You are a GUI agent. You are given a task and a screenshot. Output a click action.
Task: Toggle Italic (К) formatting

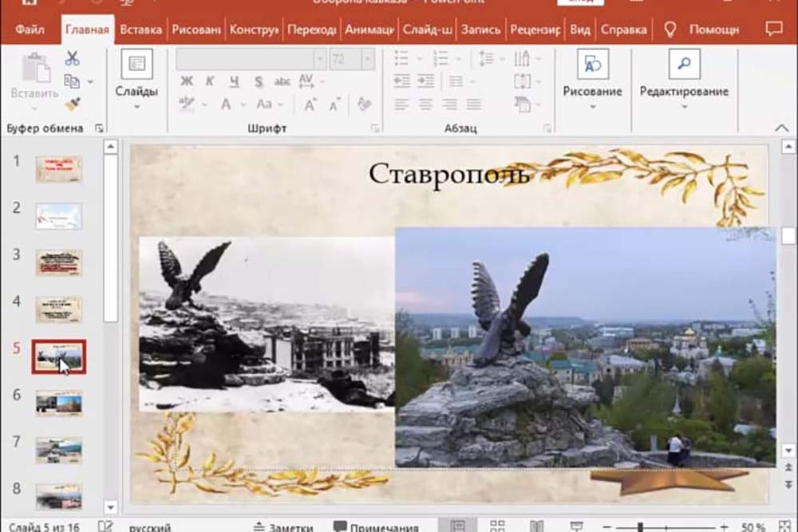[x=210, y=81]
